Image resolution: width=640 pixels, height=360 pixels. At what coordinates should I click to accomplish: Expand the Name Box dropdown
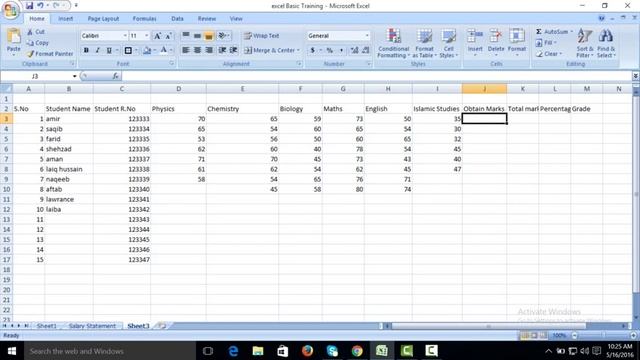[x=74, y=76]
